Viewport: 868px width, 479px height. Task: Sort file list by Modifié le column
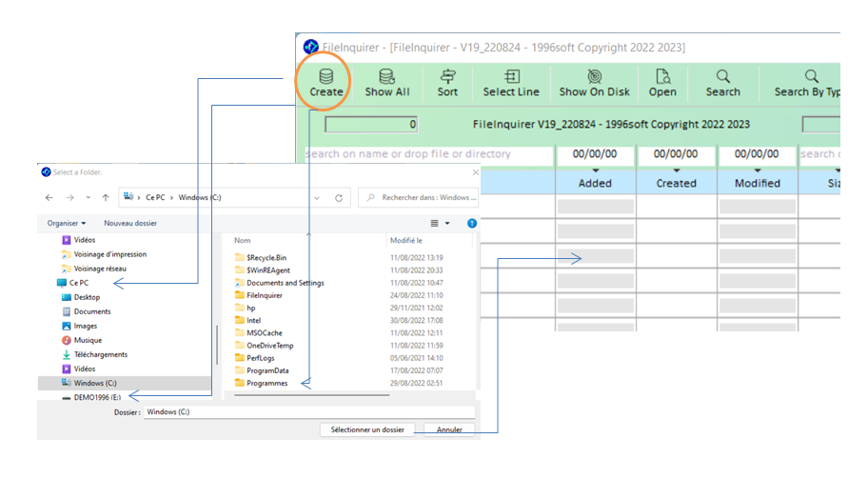click(406, 240)
